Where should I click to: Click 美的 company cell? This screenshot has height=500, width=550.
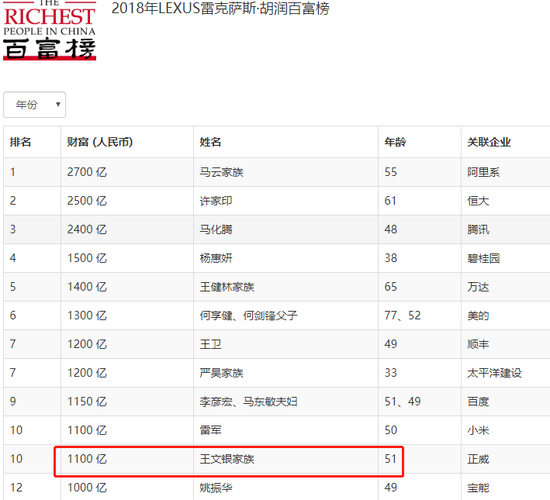[x=478, y=315]
